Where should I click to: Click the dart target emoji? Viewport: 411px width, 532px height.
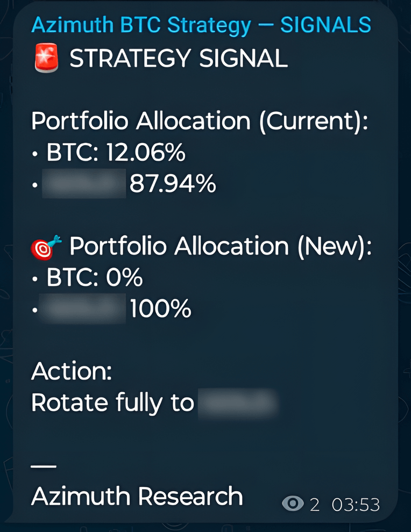click(x=47, y=247)
